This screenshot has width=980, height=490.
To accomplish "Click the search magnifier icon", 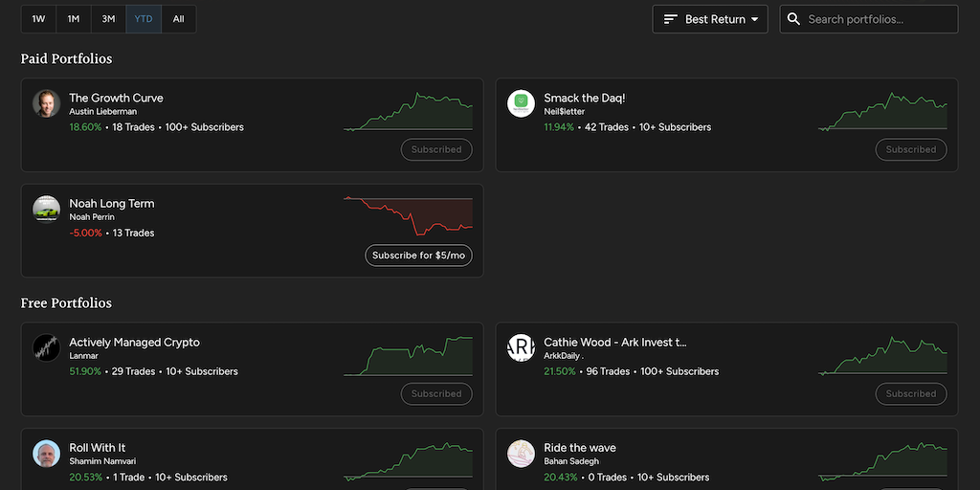I will (x=793, y=19).
